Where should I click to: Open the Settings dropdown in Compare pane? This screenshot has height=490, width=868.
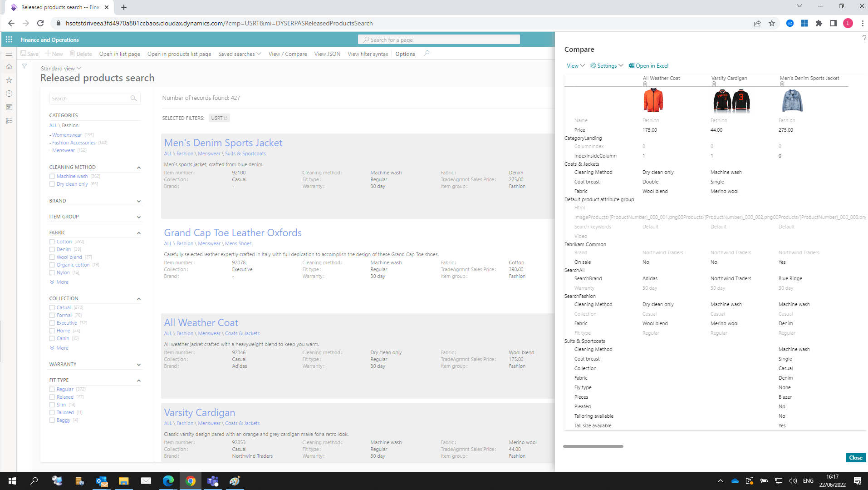tap(607, 66)
